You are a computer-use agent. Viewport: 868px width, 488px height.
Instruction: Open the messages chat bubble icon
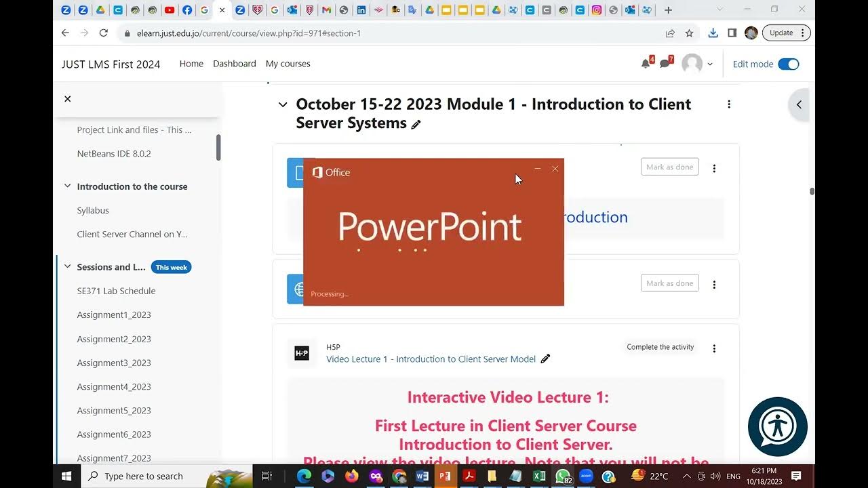point(665,64)
